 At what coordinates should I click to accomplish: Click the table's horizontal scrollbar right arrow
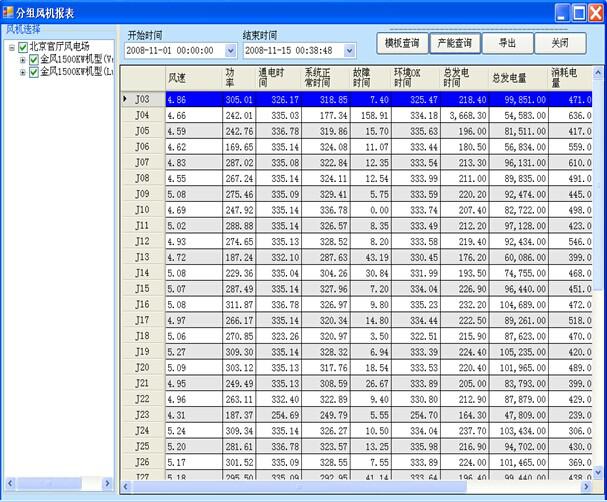click(x=586, y=487)
